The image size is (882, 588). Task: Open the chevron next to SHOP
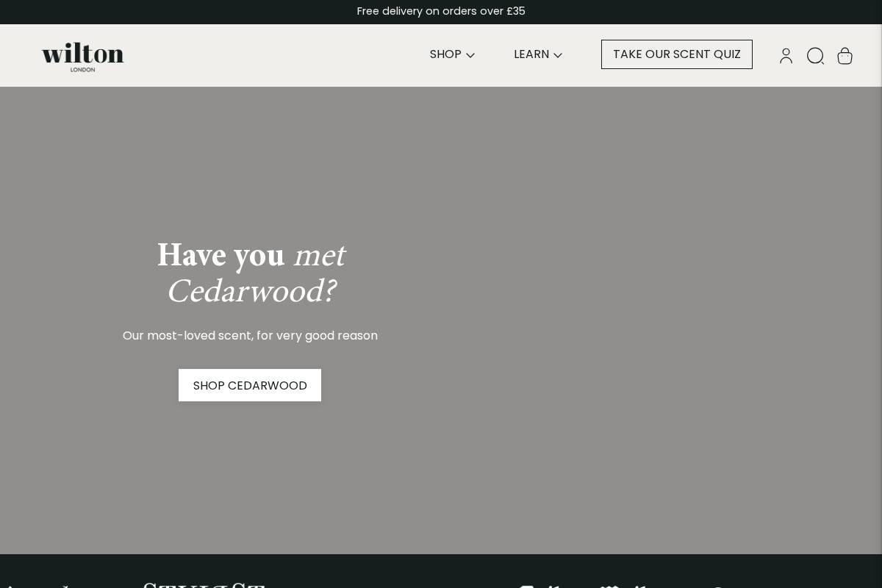470,55
